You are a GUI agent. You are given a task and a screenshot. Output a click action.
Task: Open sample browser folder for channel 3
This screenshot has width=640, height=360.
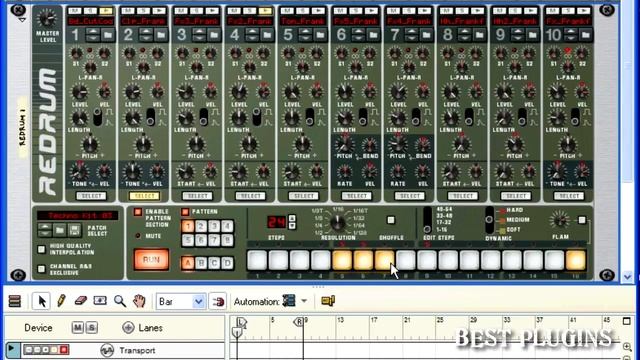[214, 36]
